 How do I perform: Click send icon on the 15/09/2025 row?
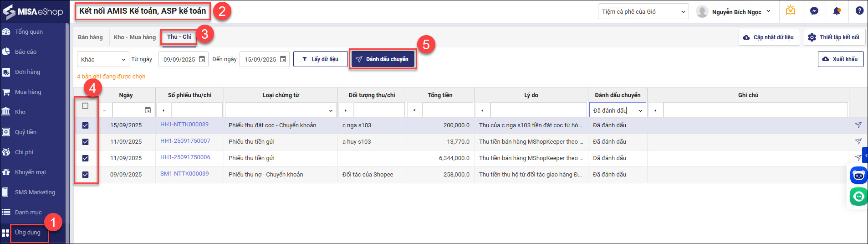pyautogui.click(x=858, y=125)
